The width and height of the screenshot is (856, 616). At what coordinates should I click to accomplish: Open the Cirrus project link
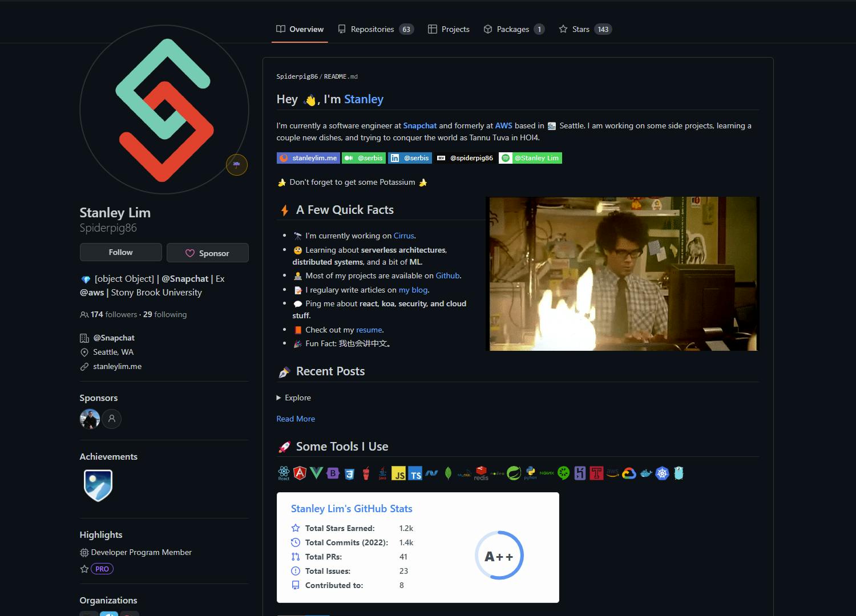coord(404,236)
